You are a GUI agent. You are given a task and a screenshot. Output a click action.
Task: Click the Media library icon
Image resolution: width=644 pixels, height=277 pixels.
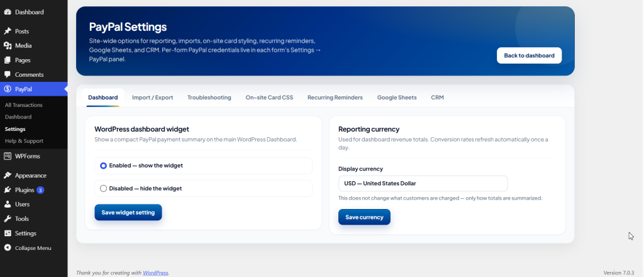tap(8, 45)
